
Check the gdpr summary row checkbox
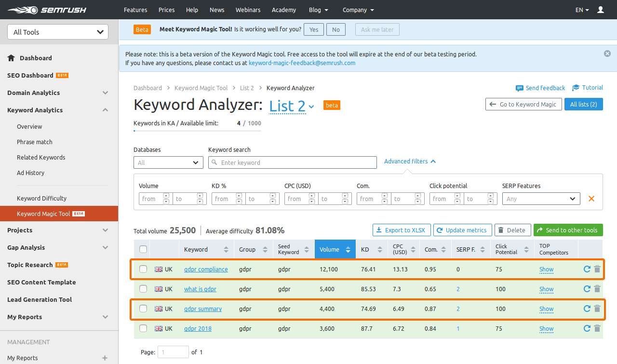(143, 309)
